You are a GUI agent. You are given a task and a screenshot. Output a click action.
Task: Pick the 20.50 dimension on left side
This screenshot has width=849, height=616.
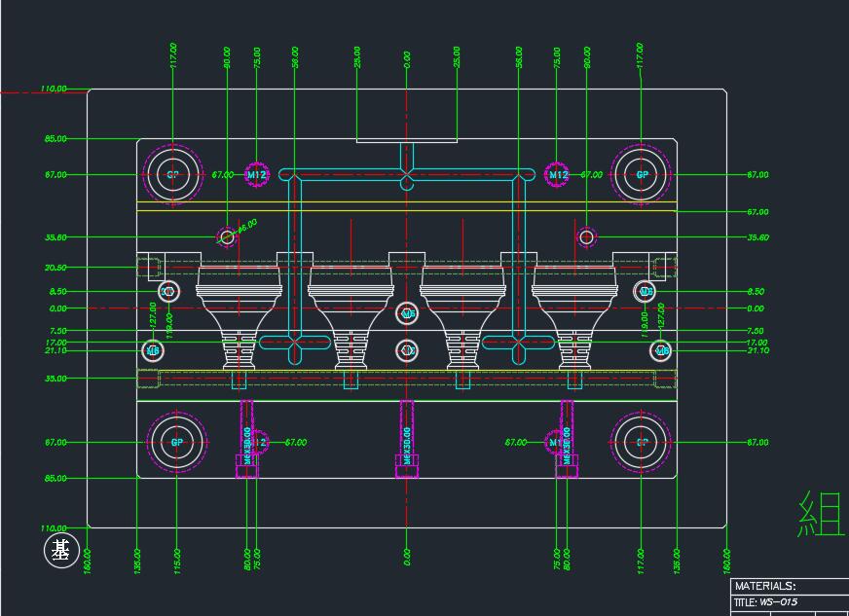[x=55, y=268]
